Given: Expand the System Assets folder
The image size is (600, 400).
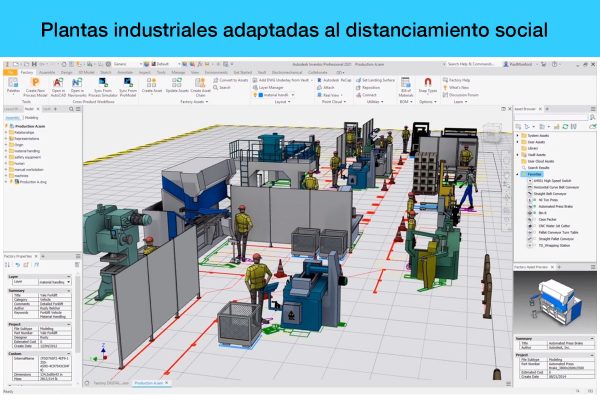Looking at the screenshot, I should 518,136.
